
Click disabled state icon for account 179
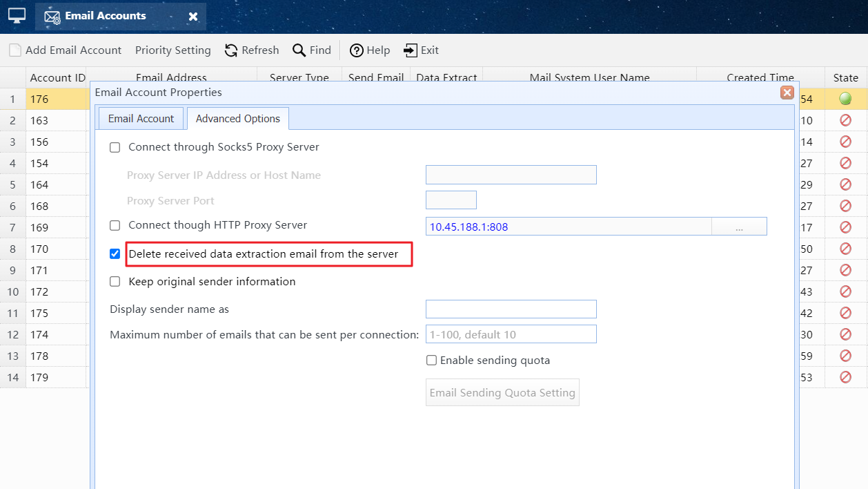coord(845,377)
